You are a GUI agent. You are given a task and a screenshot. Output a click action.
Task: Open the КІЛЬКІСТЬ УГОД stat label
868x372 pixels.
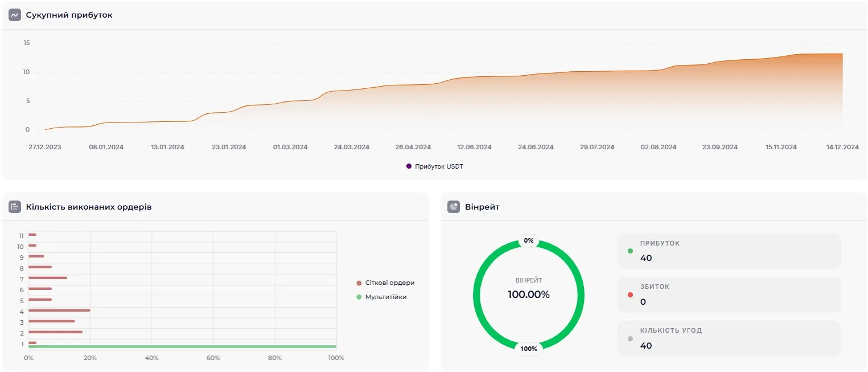point(670,331)
